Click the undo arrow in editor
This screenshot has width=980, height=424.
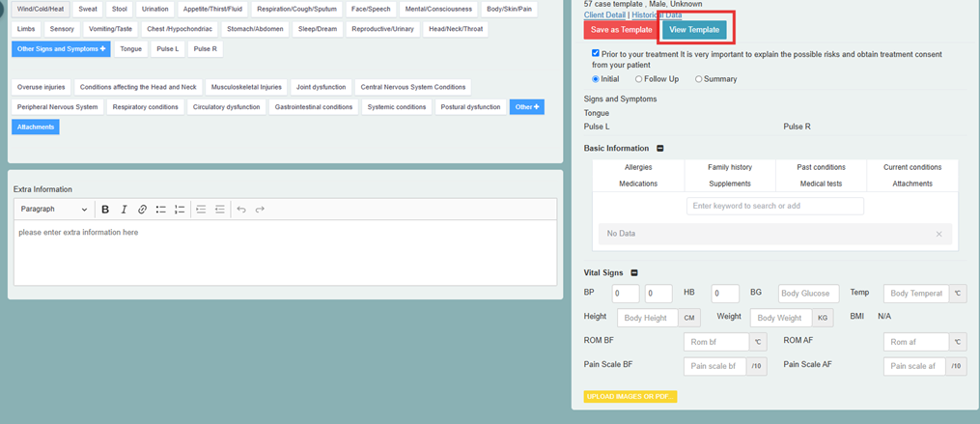241,210
